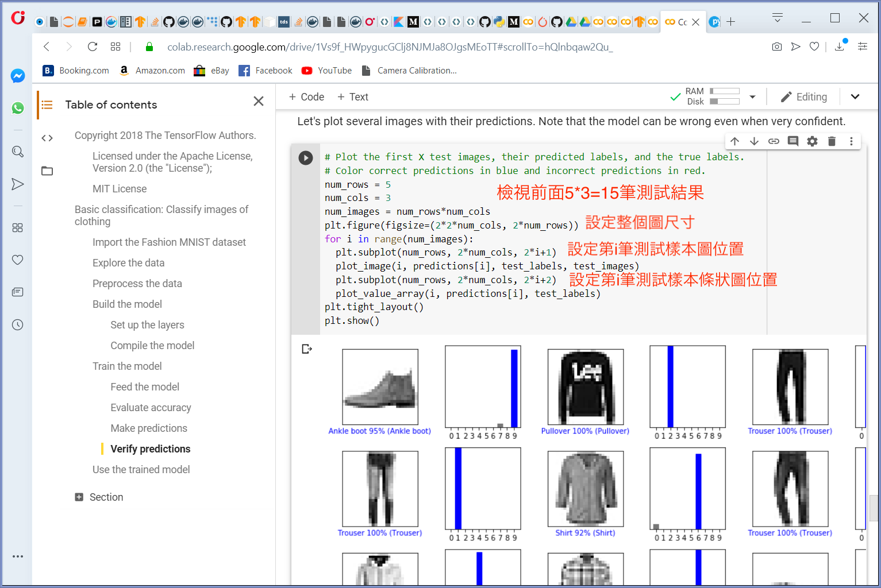Image resolution: width=881 pixels, height=588 pixels.
Task: Jump to Build the model section
Action: 127,304
